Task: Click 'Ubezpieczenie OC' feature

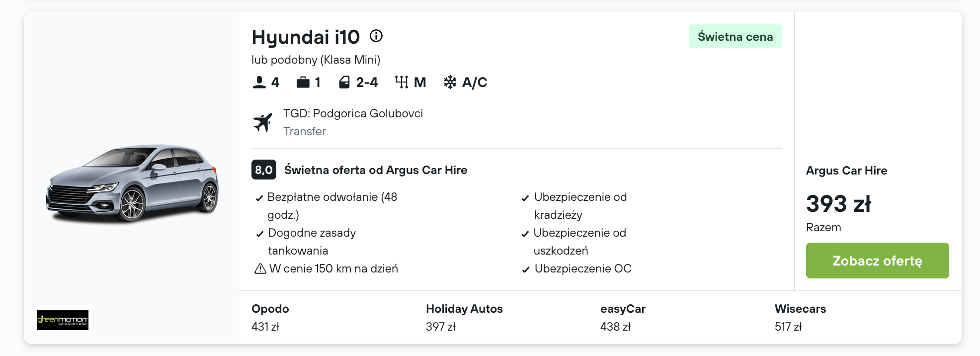Action: (x=583, y=268)
